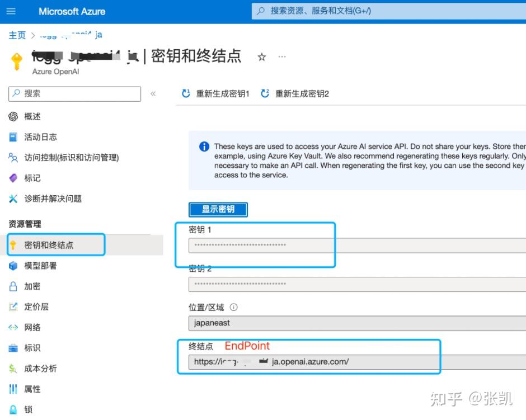Open 访问控制(标识和访问管理) in the sidebar

pyautogui.click(x=62, y=158)
